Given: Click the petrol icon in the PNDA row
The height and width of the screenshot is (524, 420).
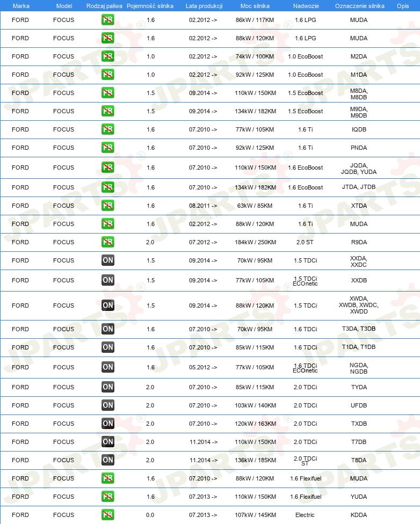Looking at the screenshot, I should (x=107, y=147).
